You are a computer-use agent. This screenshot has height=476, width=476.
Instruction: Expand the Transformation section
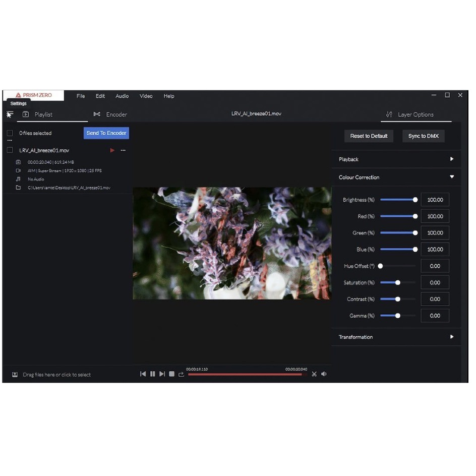396,337
